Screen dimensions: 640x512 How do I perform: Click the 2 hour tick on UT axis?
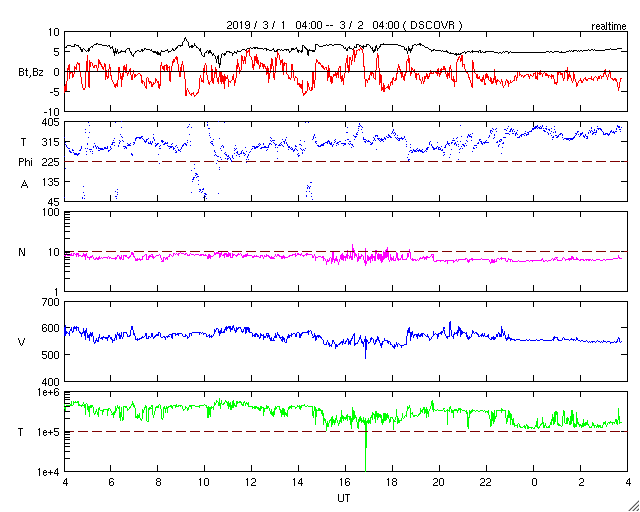581,482
